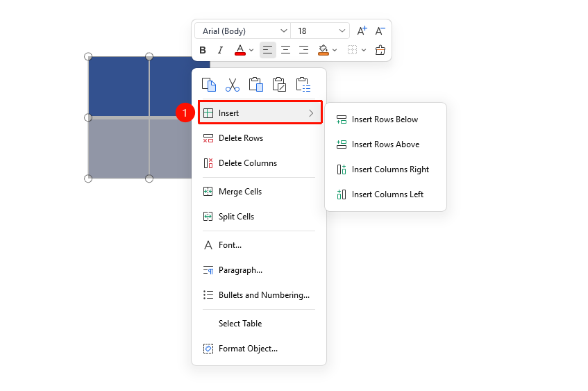Click the Format Object icon
588x391 pixels.
click(x=208, y=349)
